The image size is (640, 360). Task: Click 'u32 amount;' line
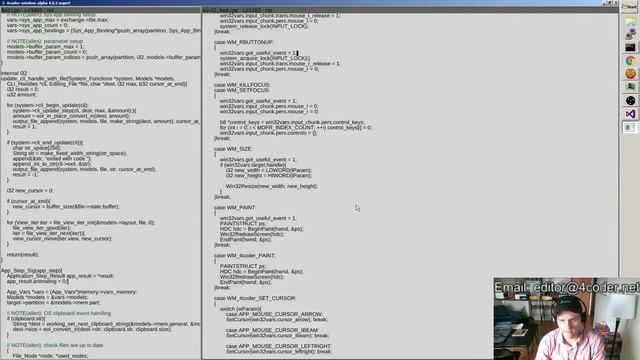(22, 94)
